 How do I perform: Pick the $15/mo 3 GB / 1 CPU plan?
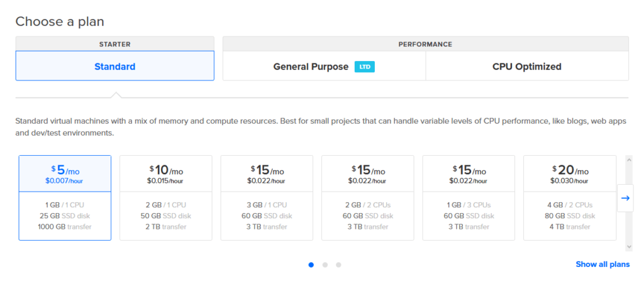pyautogui.click(x=267, y=197)
